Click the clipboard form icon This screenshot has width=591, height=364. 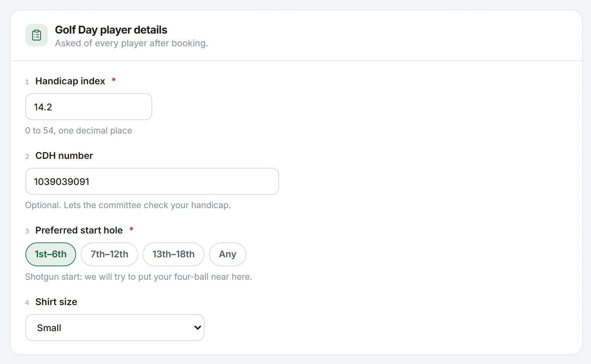coord(37,35)
